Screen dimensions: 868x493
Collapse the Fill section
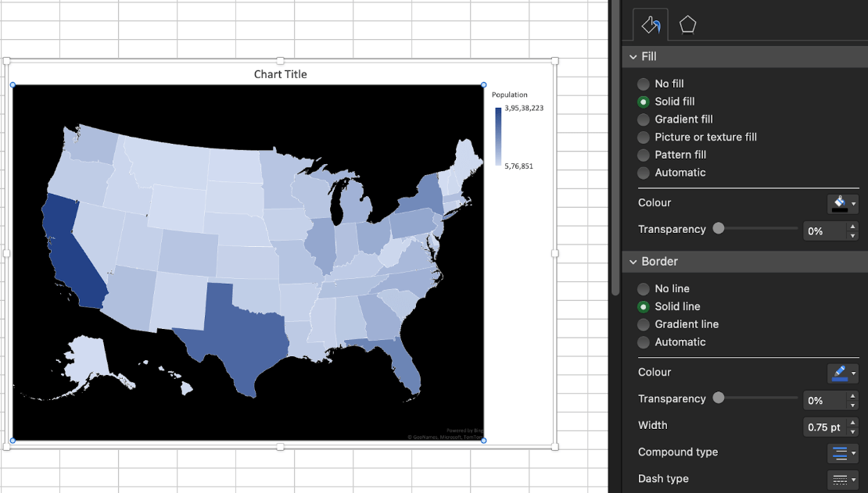coord(633,57)
